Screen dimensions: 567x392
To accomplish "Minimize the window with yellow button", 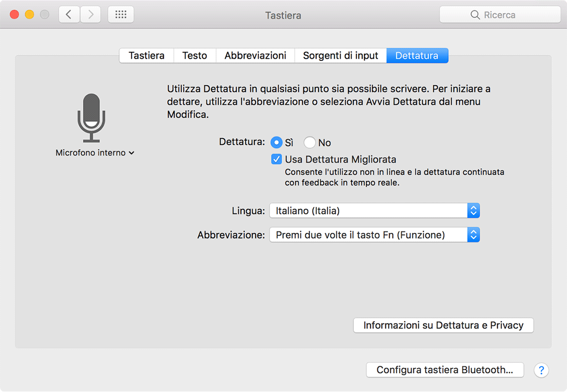I will 29,15.
